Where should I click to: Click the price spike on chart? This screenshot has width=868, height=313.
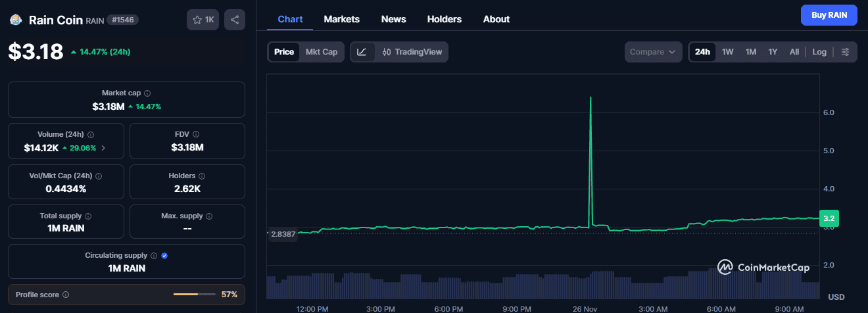591,99
